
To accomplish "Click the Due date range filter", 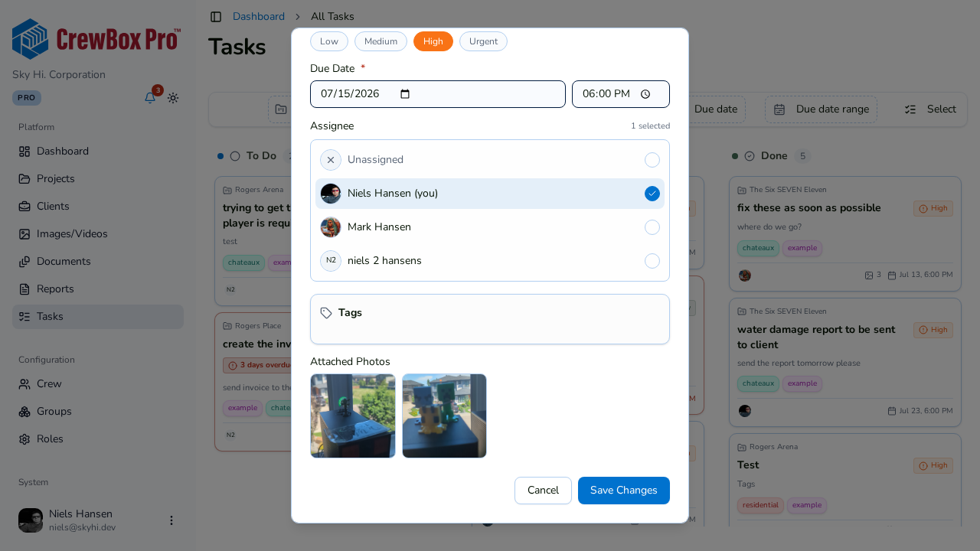I will (x=821, y=109).
